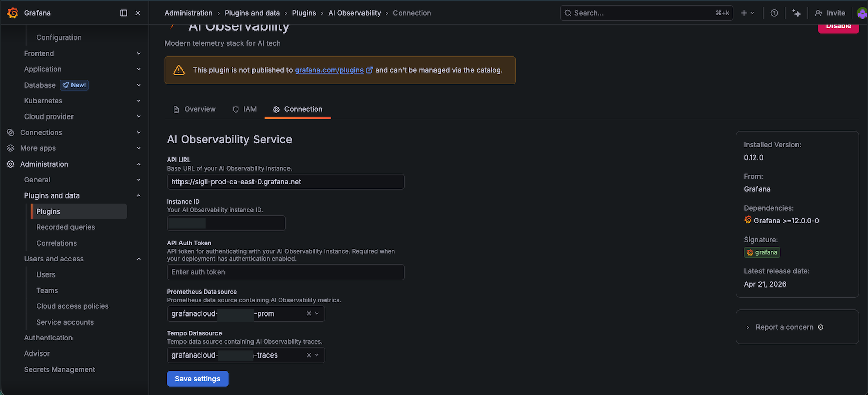This screenshot has width=868, height=395.
Task: Click the API Auth Token field
Action: (285, 272)
